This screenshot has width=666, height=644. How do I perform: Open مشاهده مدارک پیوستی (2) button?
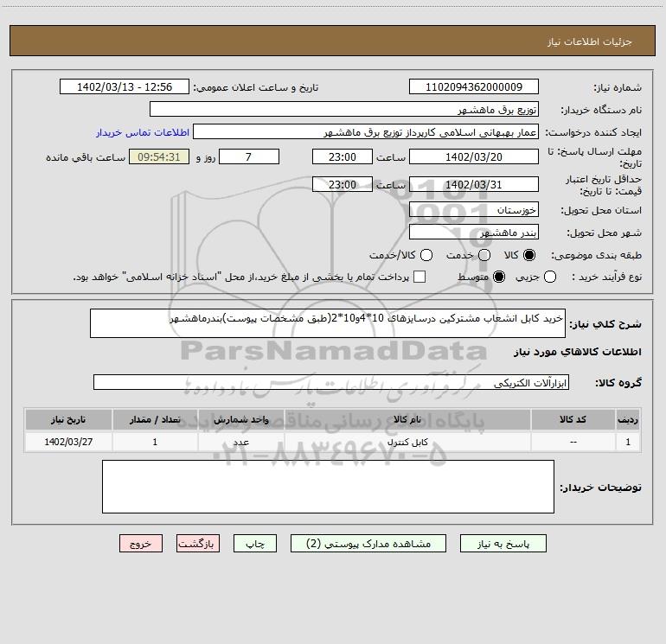click(x=368, y=544)
